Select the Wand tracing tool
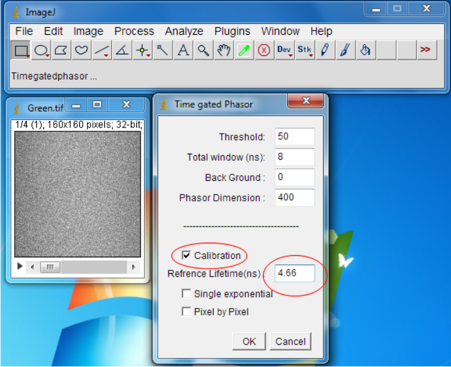The height and width of the screenshot is (367, 451). [163, 50]
